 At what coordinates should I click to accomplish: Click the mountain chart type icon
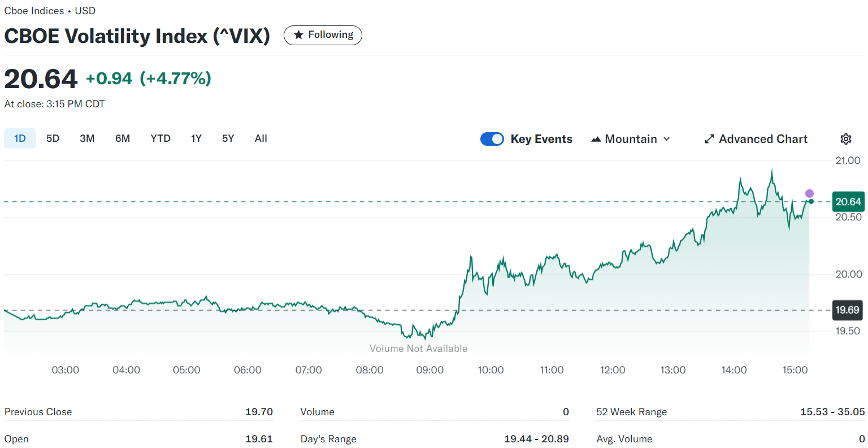coord(596,139)
